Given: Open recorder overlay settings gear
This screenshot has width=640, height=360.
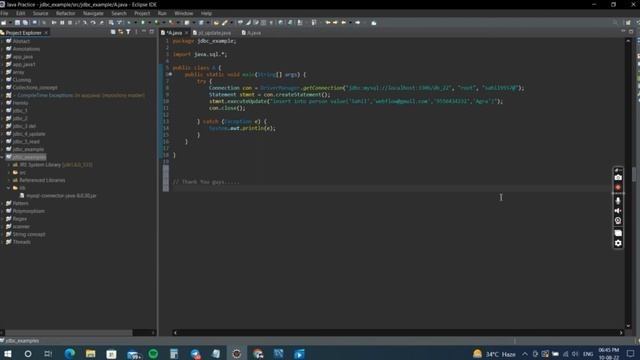Looking at the screenshot, I should [618, 243].
